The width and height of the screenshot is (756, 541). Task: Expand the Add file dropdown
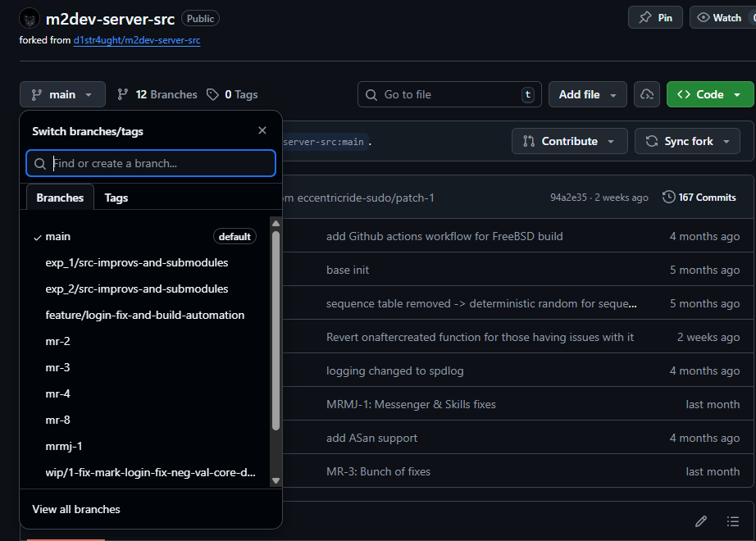tap(587, 94)
